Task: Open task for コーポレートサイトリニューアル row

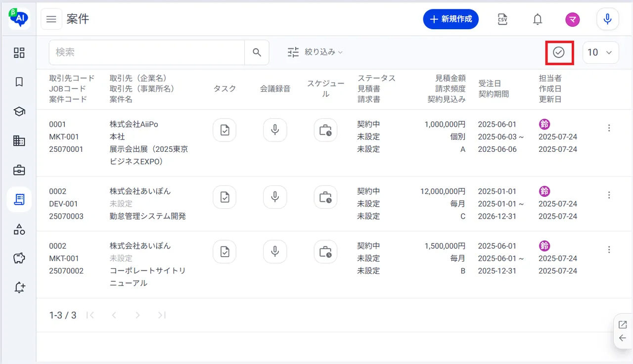Action: [225, 252]
